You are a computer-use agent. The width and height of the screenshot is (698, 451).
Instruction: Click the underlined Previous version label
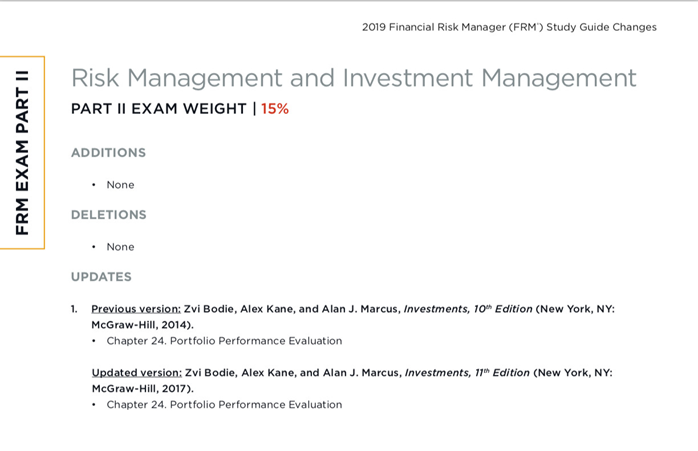136,309
